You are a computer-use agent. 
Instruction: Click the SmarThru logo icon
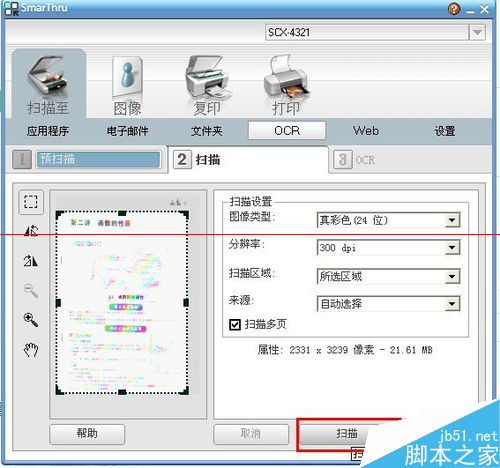pos(11,8)
